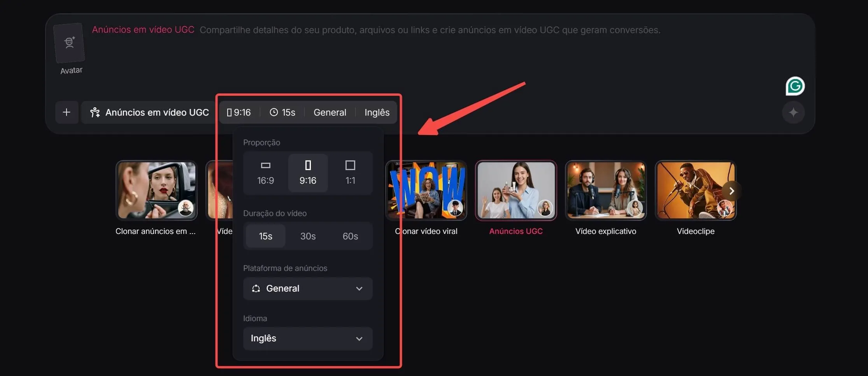Click Inglês in the settings toolbar
The height and width of the screenshot is (376, 868).
[x=377, y=112]
